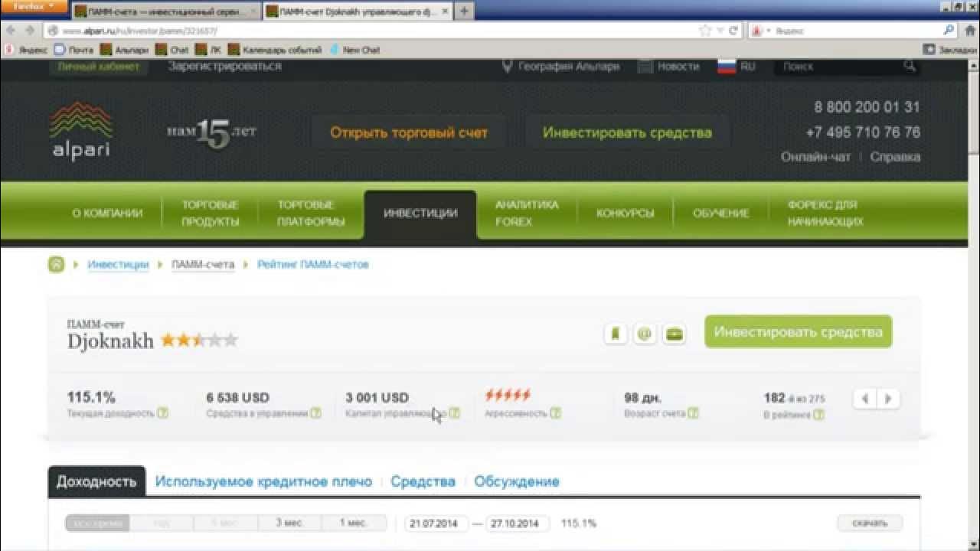
Task: Switch to first browser tab ПАММ-счета
Action: tap(166, 12)
